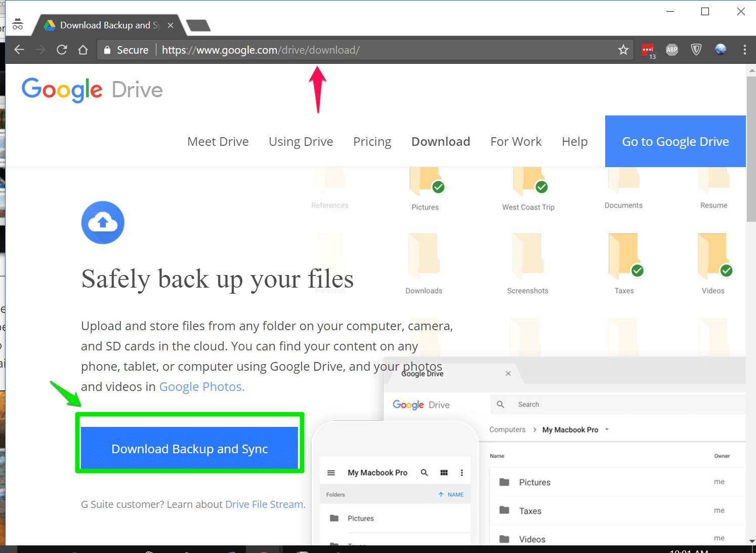756x553 pixels.
Task: Expand the My Macbook Pro breadcrumb dropdown
Action: tap(607, 429)
